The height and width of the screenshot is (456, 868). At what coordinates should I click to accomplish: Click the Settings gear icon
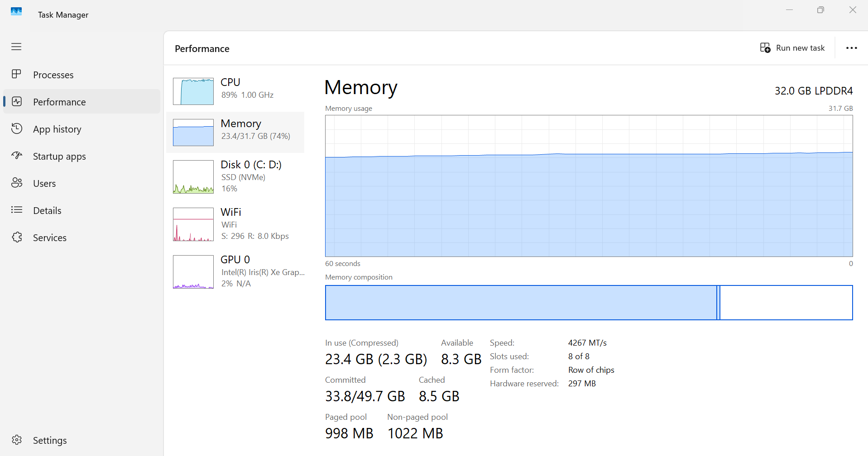click(x=17, y=440)
